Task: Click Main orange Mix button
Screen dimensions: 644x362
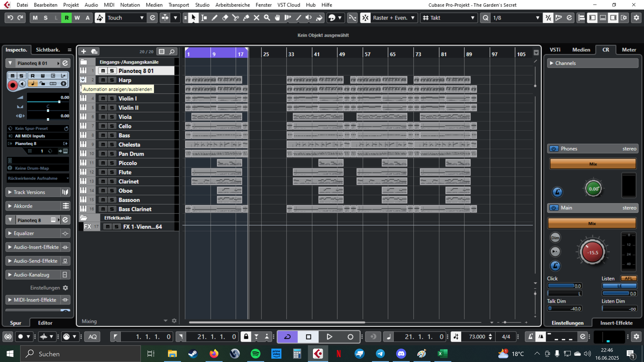Action: [x=592, y=223]
